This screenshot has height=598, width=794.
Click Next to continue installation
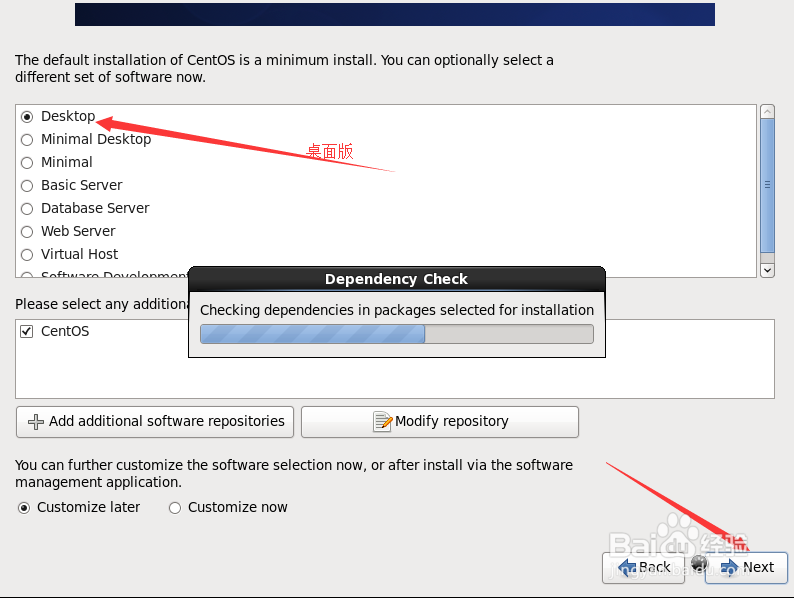[746, 568]
